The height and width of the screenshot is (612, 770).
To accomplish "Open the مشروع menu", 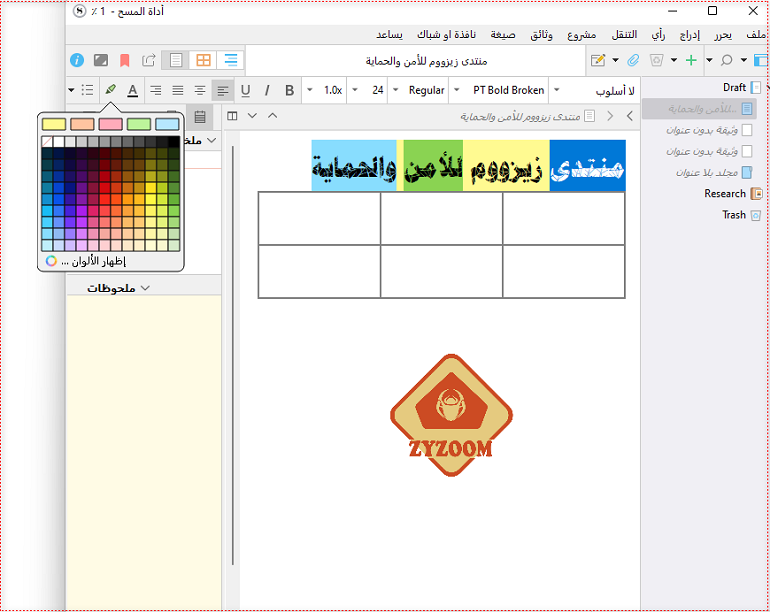I will [x=581, y=34].
